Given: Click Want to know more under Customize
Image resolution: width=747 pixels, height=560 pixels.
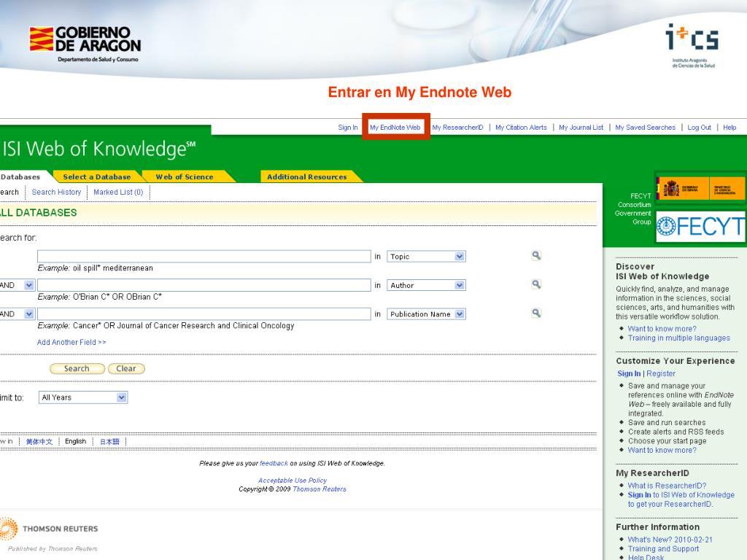Looking at the screenshot, I should click(662, 450).
